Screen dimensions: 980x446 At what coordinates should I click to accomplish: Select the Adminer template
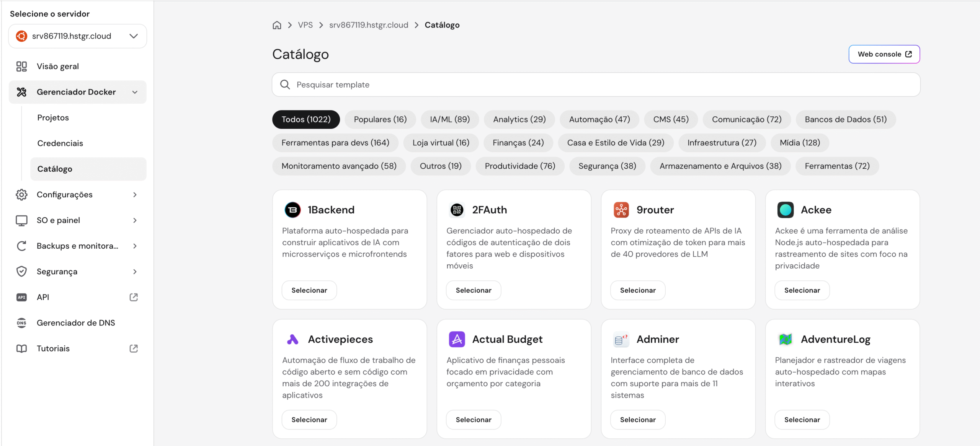pyautogui.click(x=638, y=420)
